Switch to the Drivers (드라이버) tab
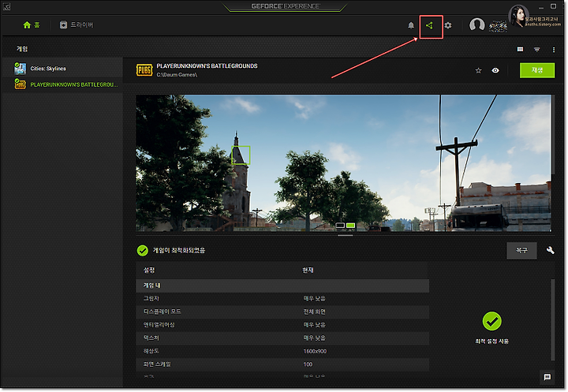This screenshot has width=568, height=392. click(x=77, y=24)
